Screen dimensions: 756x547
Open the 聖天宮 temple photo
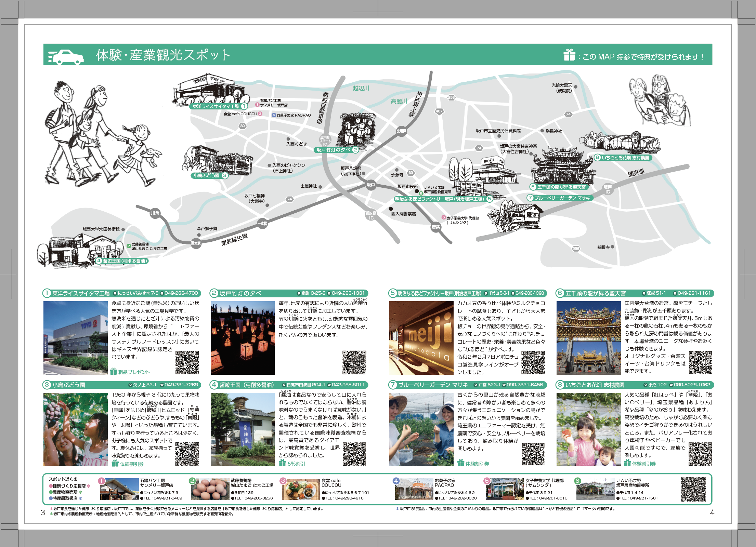point(588,338)
